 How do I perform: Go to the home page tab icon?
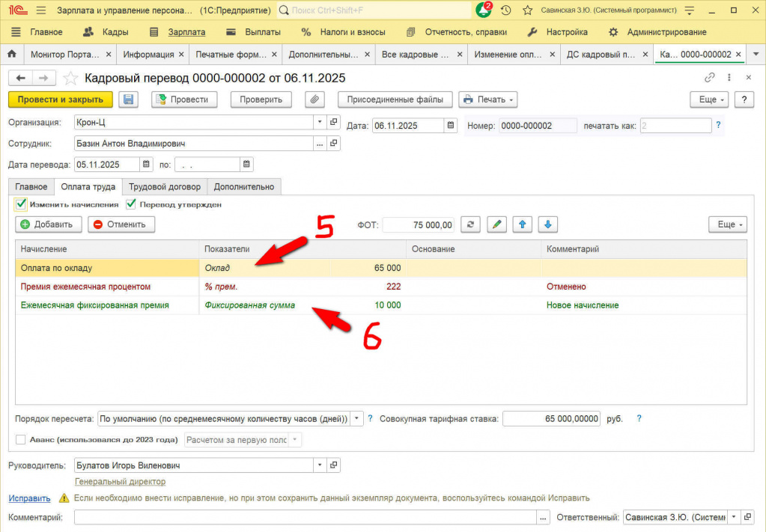[x=12, y=54]
